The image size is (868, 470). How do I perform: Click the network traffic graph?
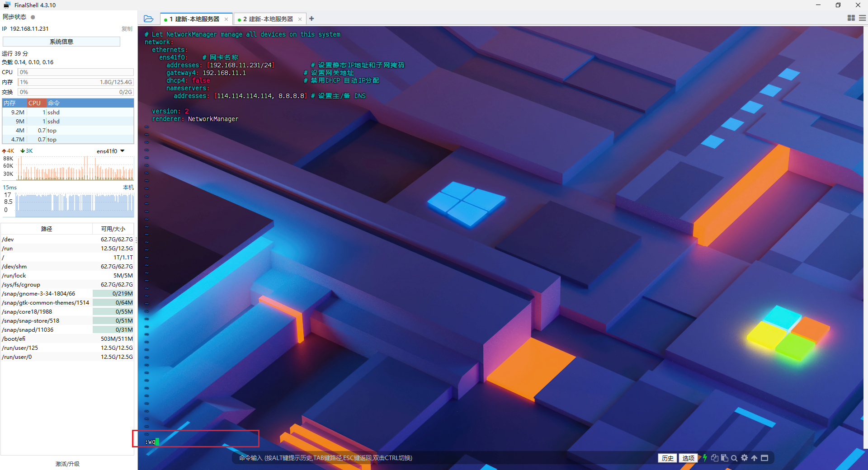coord(75,168)
